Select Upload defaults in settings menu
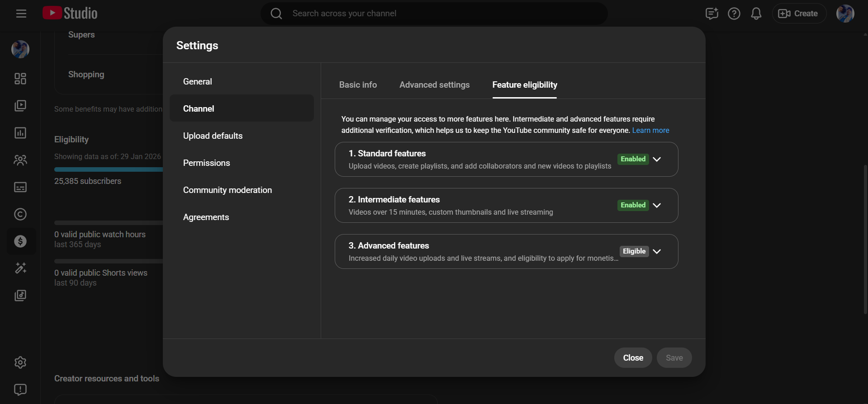This screenshot has width=868, height=404. pos(213,136)
